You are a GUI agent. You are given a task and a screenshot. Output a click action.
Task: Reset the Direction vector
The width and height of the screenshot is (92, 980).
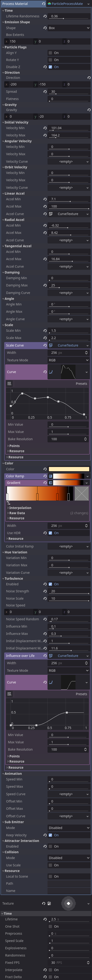[89, 78]
